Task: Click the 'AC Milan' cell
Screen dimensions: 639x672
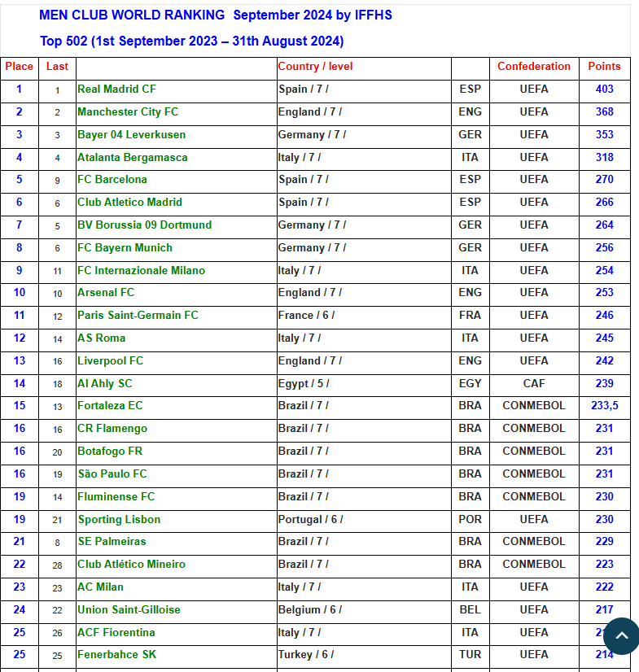Action: coord(177,587)
